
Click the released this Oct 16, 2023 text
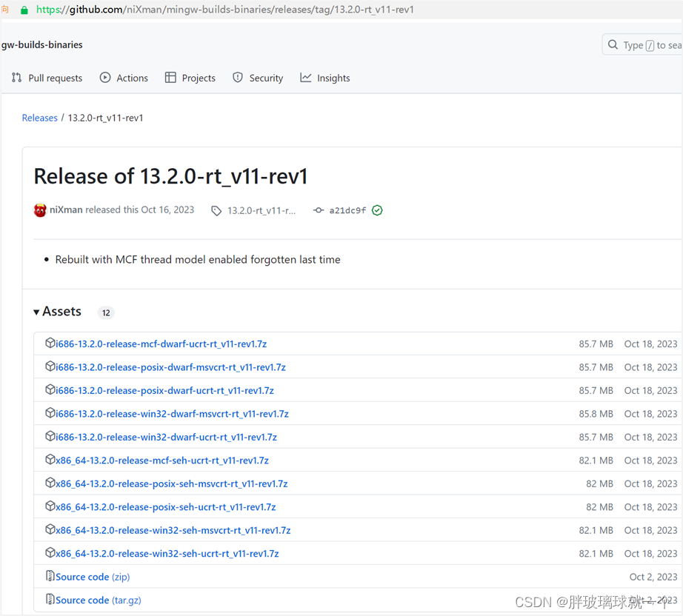click(x=139, y=210)
